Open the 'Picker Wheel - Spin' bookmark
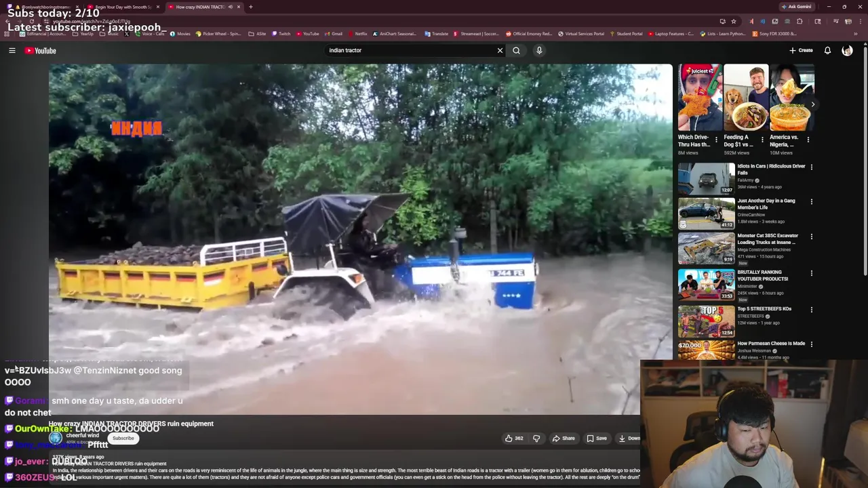868x488 pixels. [218, 33]
